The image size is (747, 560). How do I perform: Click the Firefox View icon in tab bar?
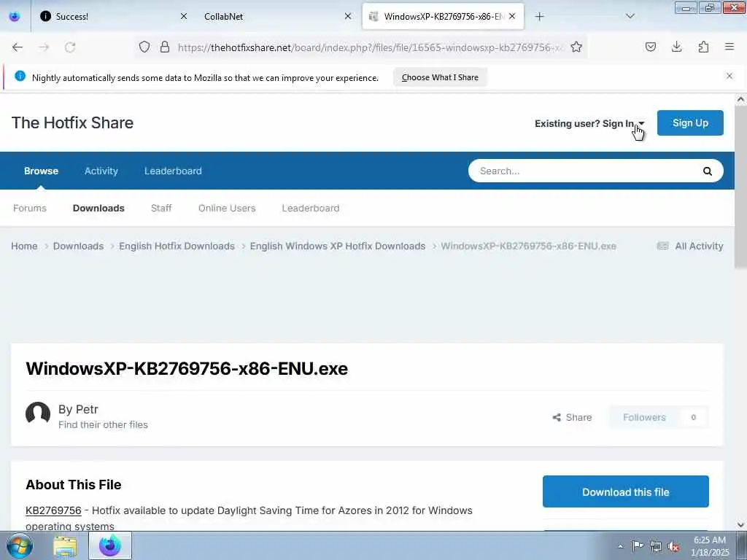15,16
